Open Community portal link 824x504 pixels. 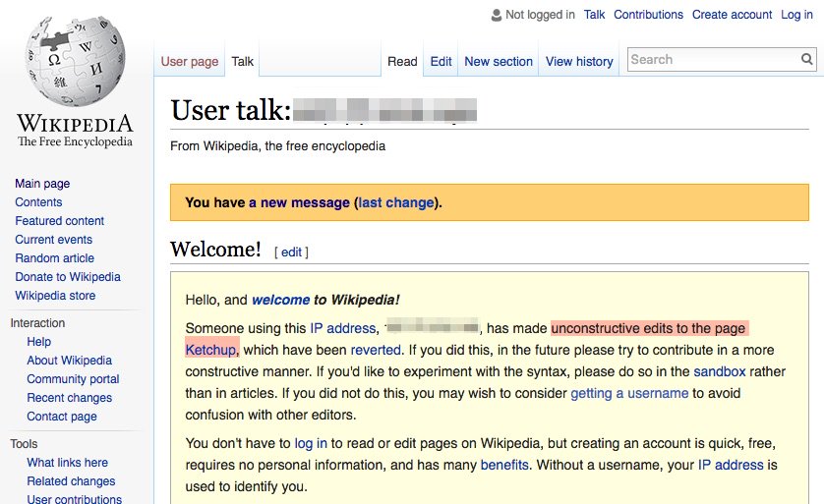(x=73, y=379)
